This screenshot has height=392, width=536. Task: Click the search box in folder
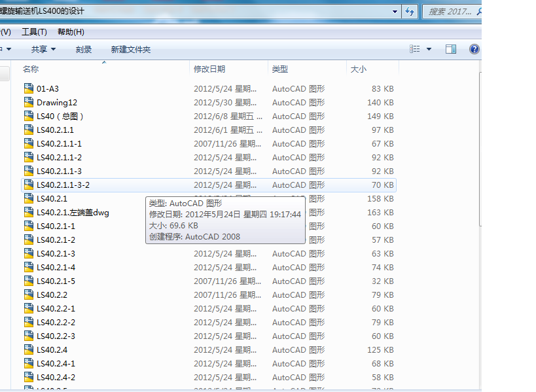(452, 12)
